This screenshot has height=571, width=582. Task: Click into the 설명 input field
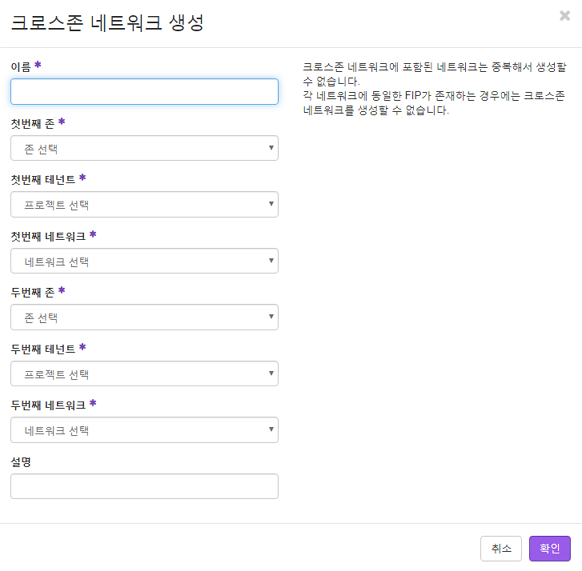click(x=144, y=486)
